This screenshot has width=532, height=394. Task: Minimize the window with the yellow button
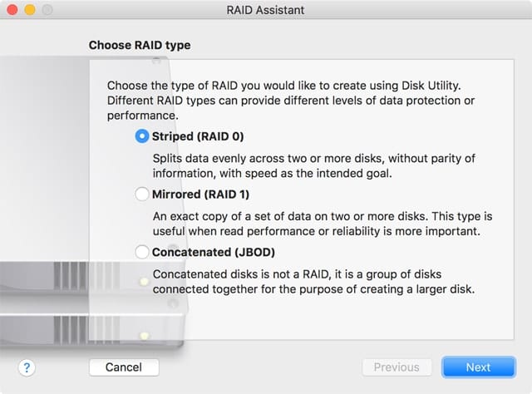click(28, 10)
